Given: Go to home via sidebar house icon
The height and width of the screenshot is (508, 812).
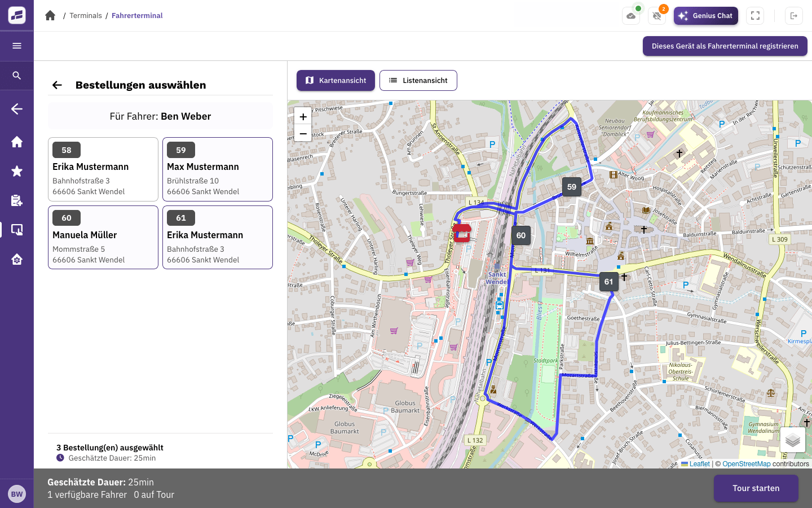Looking at the screenshot, I should (x=17, y=142).
